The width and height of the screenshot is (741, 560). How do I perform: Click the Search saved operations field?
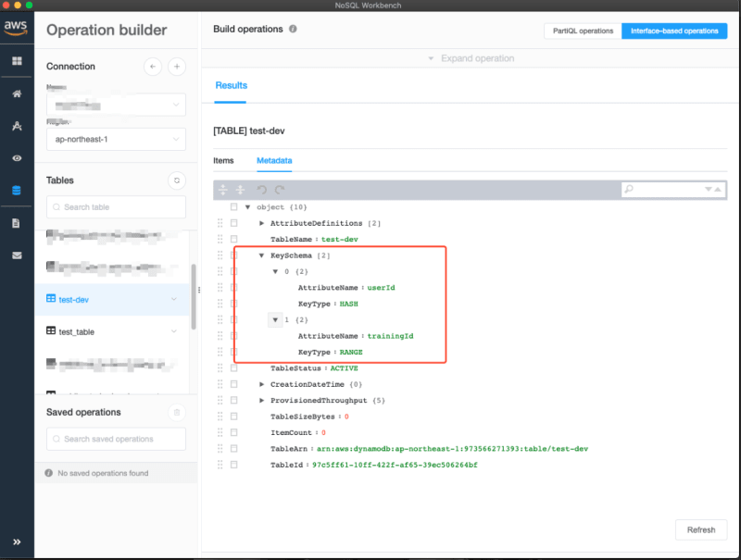coord(116,439)
